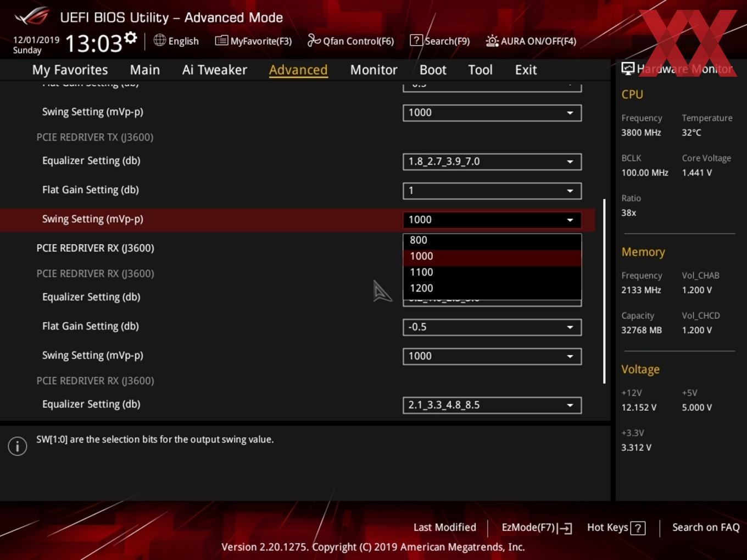Click the CPU Frequency 3800 MHz value
The width and height of the screenshot is (747, 560).
641,132
